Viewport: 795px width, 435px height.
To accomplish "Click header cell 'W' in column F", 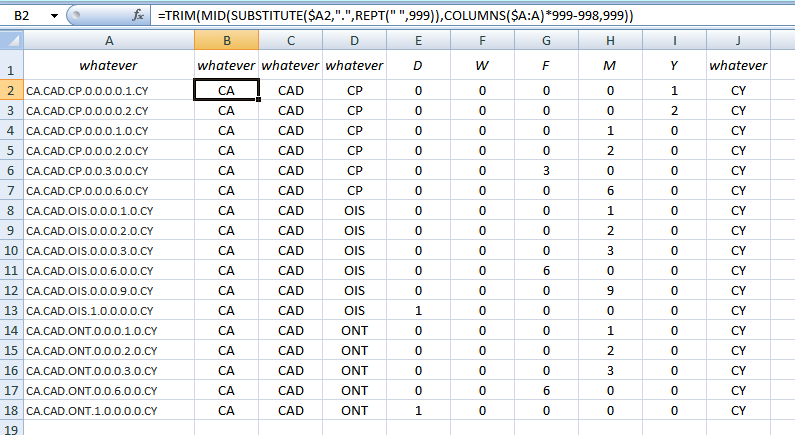I will pyautogui.click(x=482, y=65).
